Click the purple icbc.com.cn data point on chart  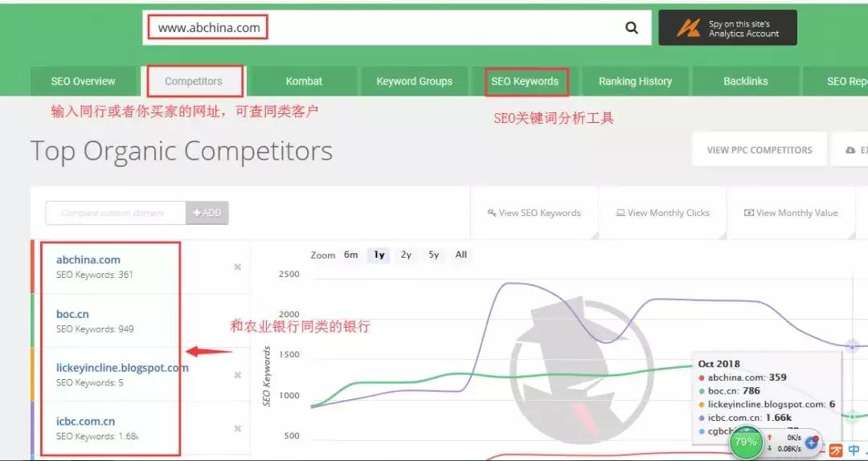coord(853,346)
